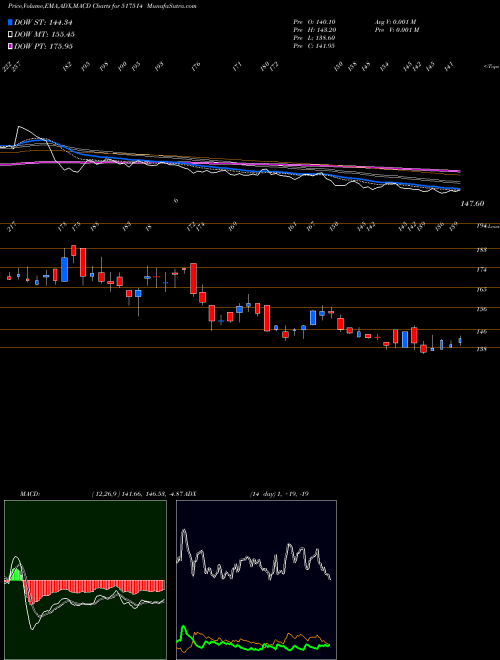Click the MACD: panel heading

click(x=29, y=493)
